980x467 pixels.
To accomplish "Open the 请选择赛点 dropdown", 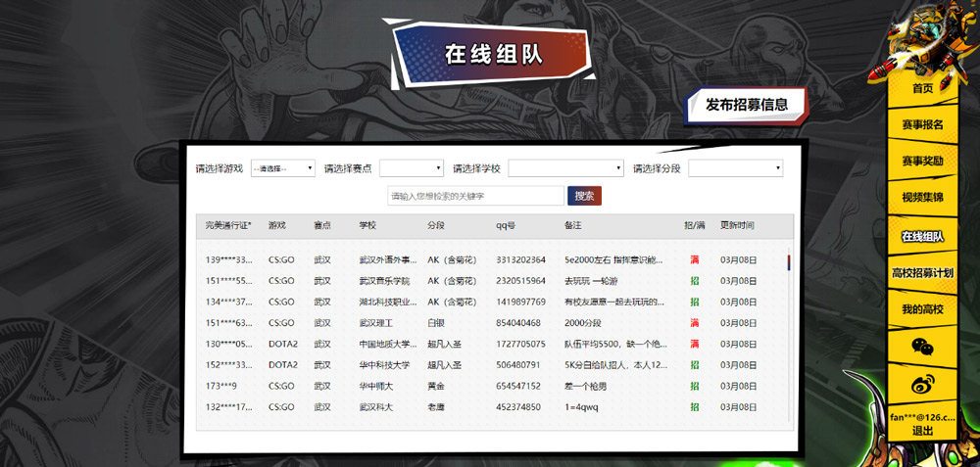I will (412, 168).
